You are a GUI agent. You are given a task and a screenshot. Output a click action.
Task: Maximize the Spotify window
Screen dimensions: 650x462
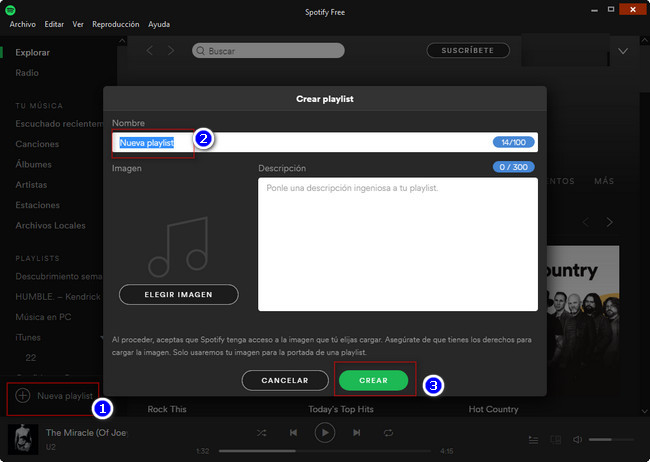(611, 9)
